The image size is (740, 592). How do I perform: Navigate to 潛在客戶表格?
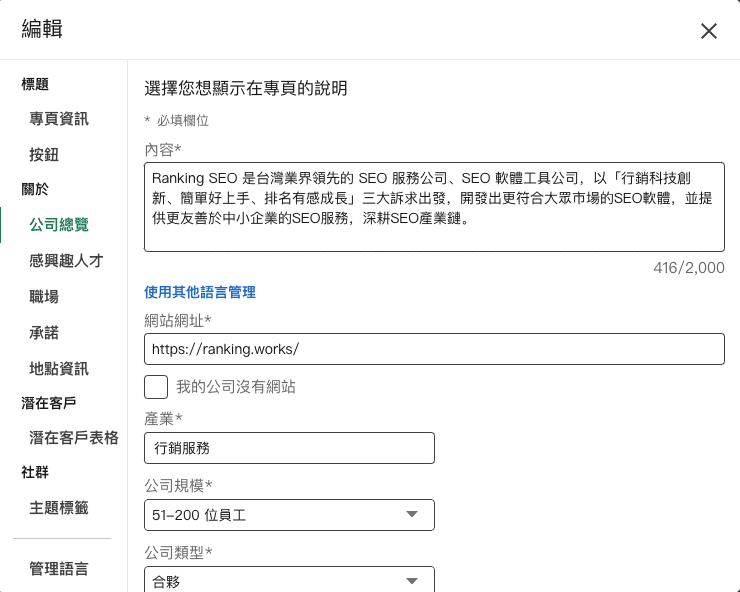coord(74,437)
